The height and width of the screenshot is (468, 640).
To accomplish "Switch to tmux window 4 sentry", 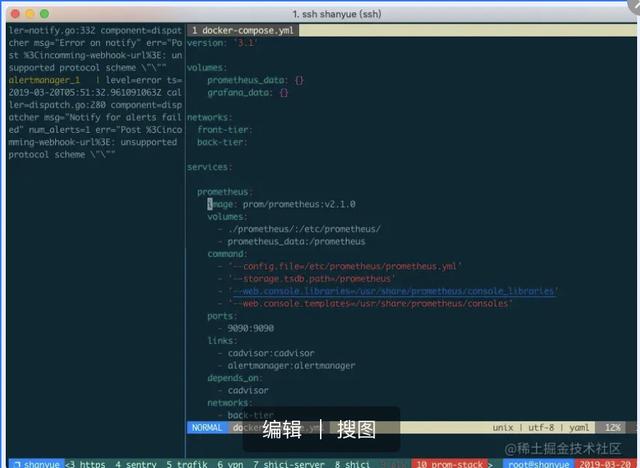I will [136, 464].
